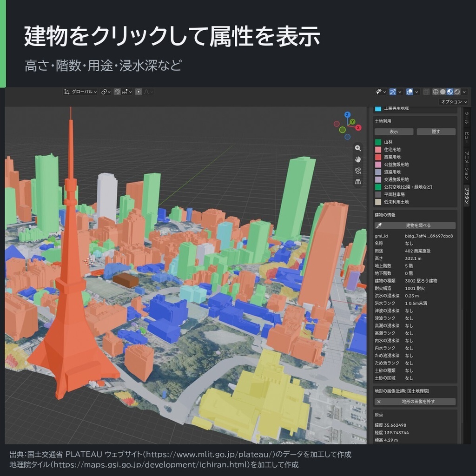
Task: Click the 山林 green color swatch
Action: [x=378, y=142]
